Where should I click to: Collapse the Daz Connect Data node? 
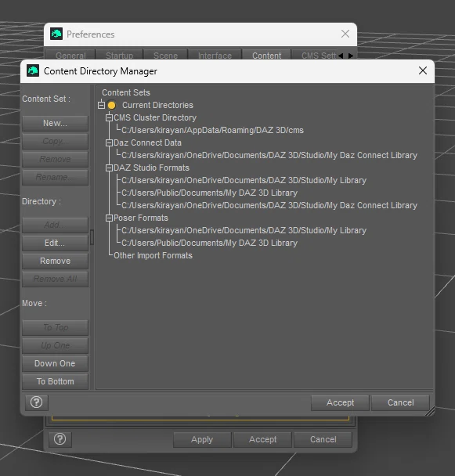[x=109, y=142]
